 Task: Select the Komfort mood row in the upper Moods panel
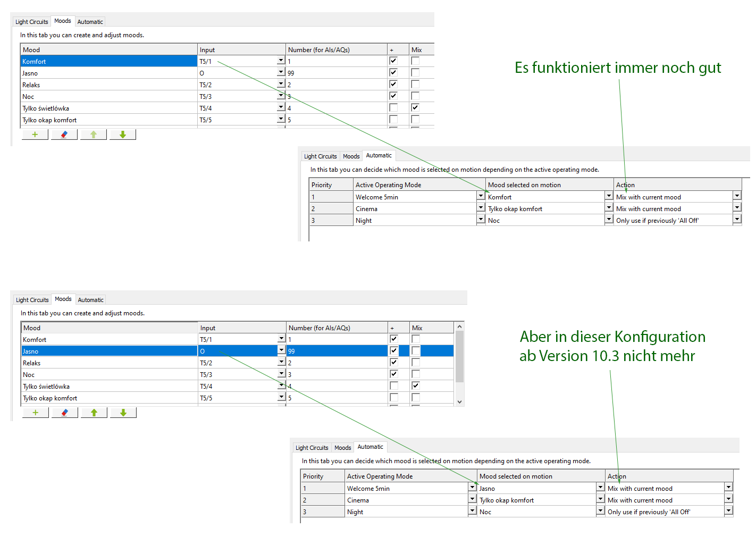(109, 61)
